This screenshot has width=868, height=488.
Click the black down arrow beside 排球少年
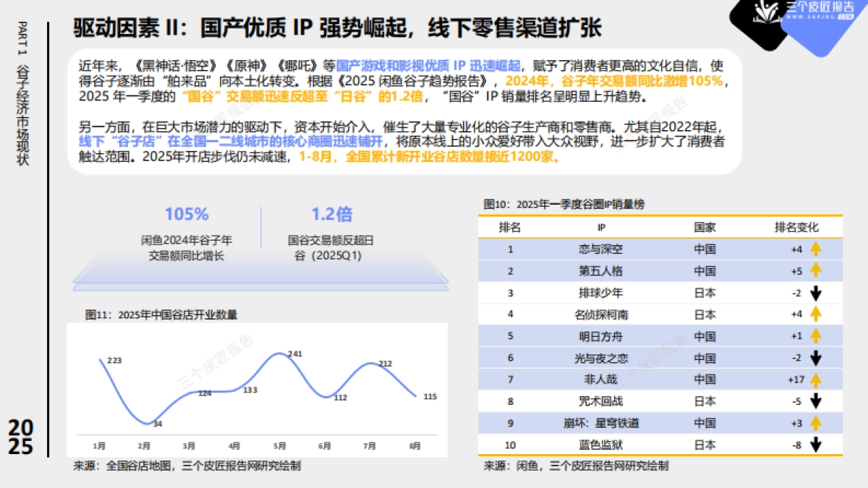pyautogui.click(x=816, y=292)
